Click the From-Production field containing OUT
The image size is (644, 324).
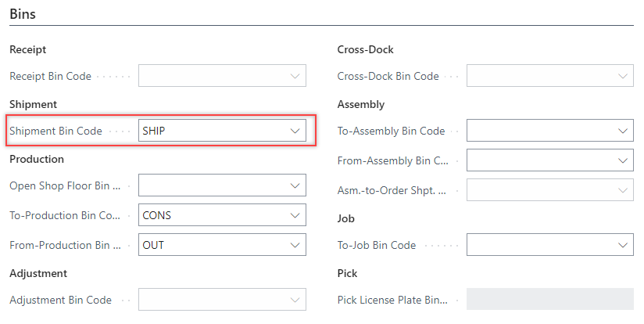211,245
